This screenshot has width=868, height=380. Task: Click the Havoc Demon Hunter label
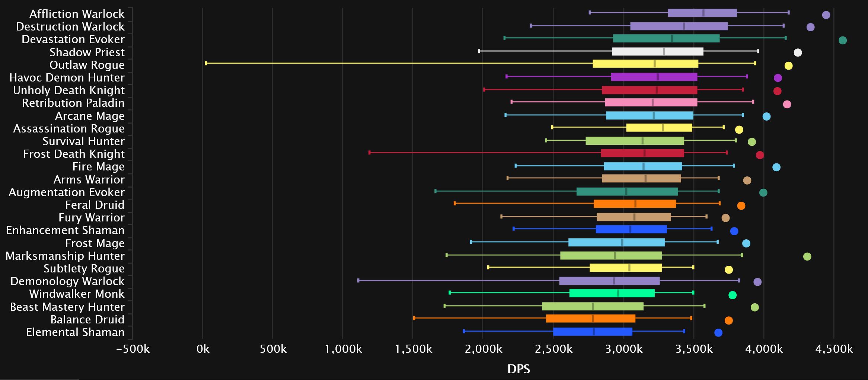click(x=67, y=77)
